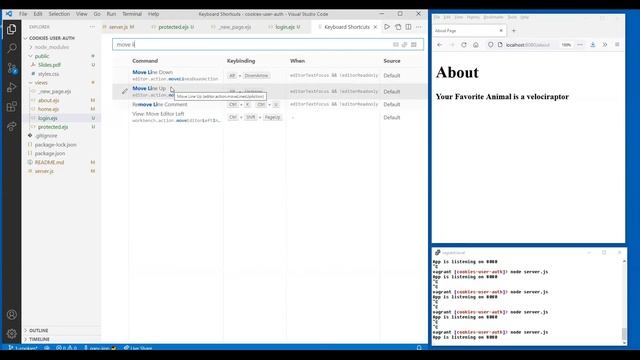Open the Terminal menu
The width and height of the screenshot is (640, 360).
pyautogui.click(x=132, y=14)
